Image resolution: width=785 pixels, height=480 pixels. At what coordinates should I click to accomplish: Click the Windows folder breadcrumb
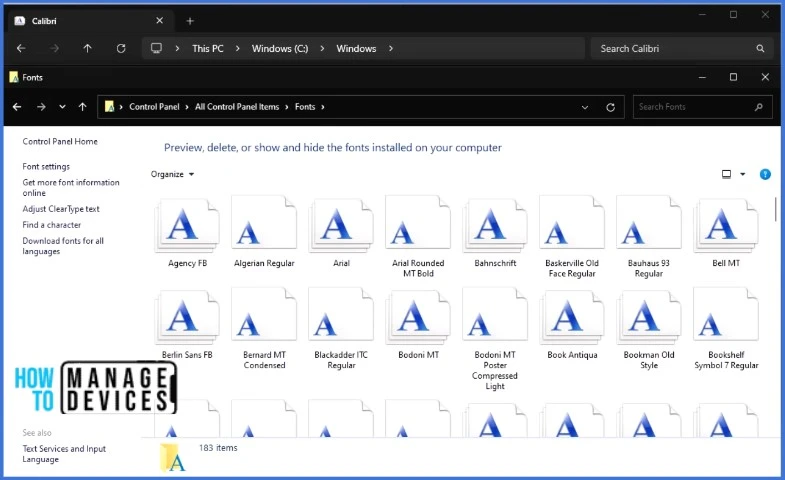pyautogui.click(x=356, y=49)
